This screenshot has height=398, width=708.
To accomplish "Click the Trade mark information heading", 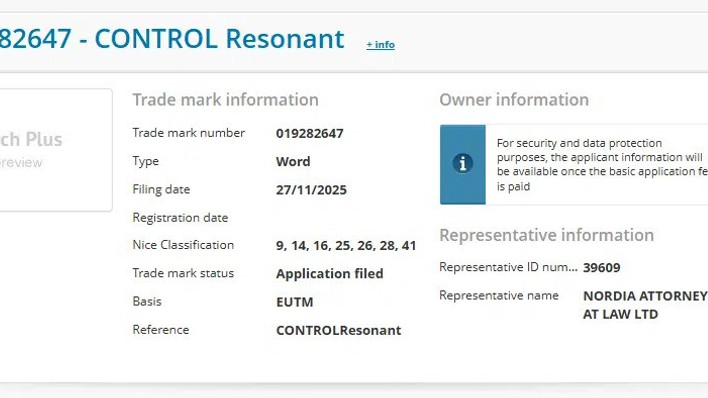I will click(x=225, y=100).
